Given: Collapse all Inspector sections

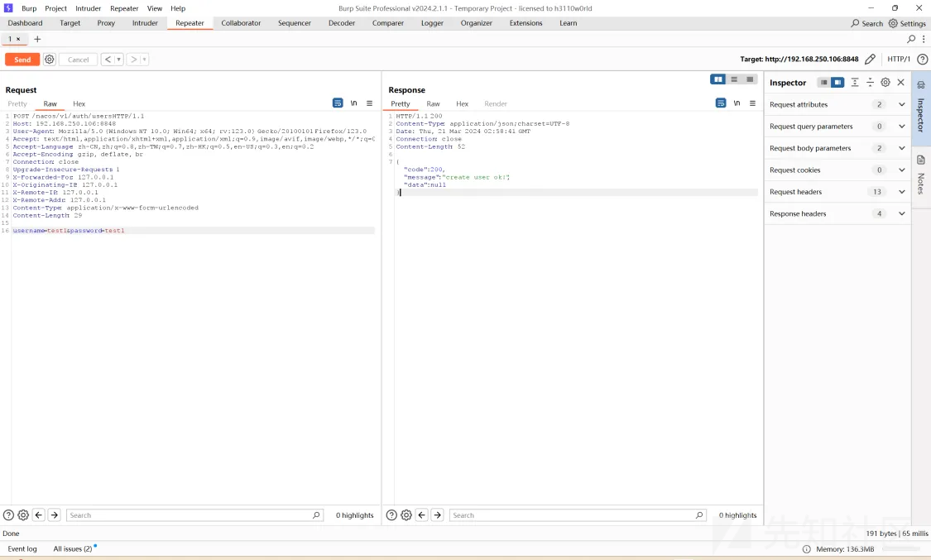Looking at the screenshot, I should pos(870,83).
